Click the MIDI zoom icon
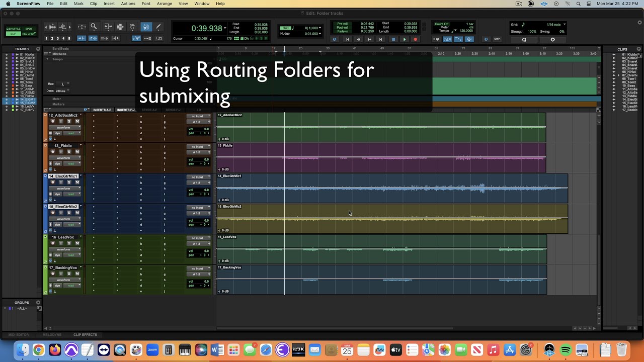Screen dimensions: 644x362 (x=63, y=27)
